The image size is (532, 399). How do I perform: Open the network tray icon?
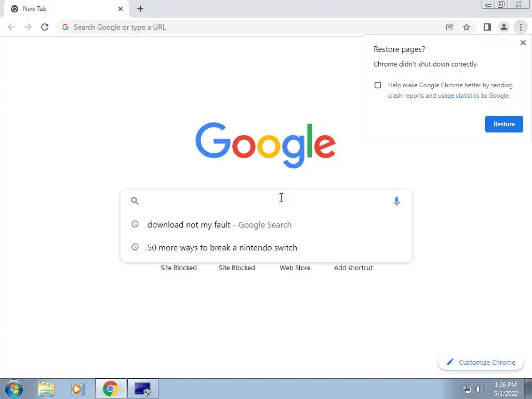(467, 389)
